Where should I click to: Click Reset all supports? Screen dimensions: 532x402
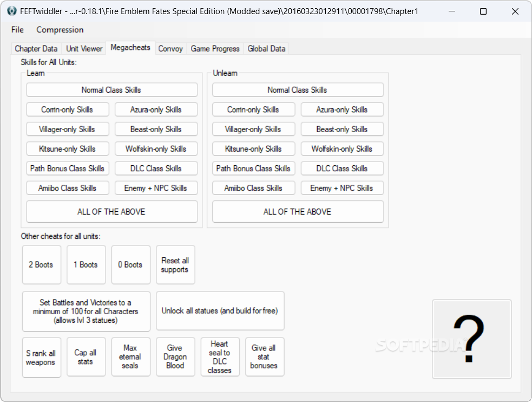(x=175, y=265)
